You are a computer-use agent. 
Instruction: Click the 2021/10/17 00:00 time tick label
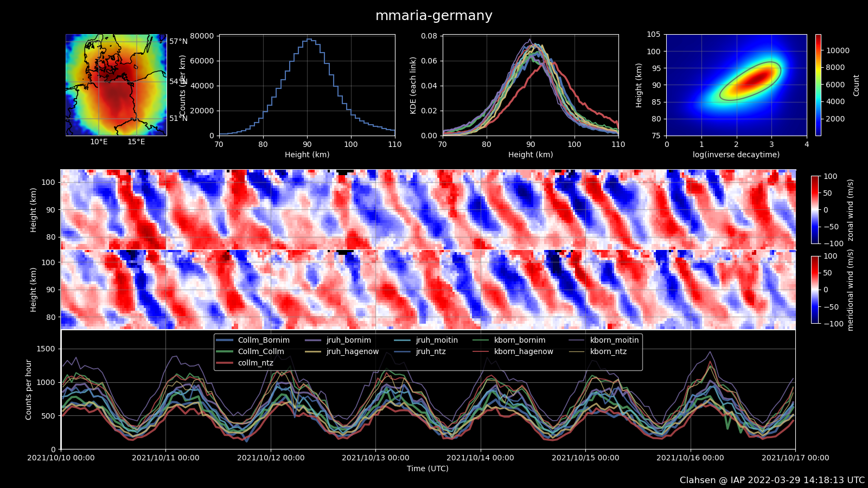click(x=795, y=458)
